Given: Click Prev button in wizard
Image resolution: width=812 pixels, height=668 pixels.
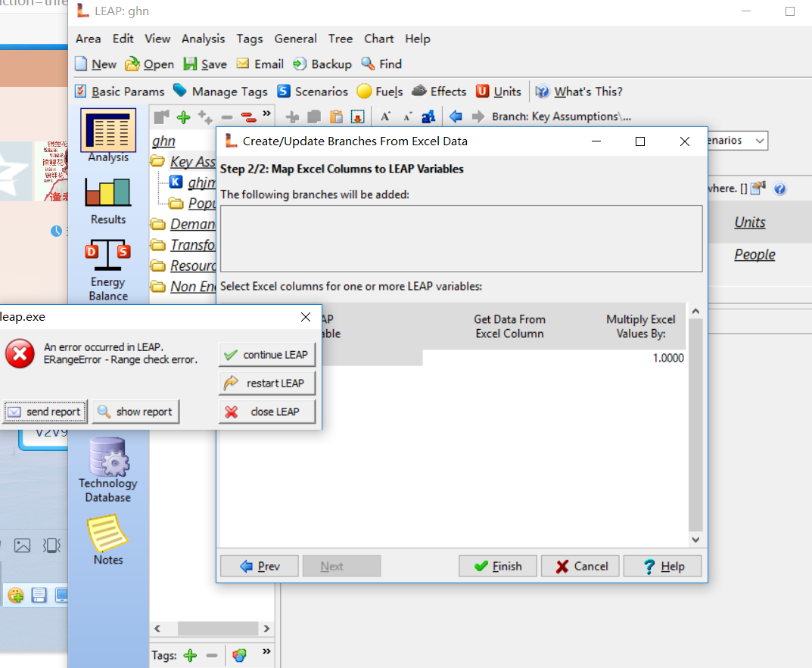Looking at the screenshot, I should [260, 566].
